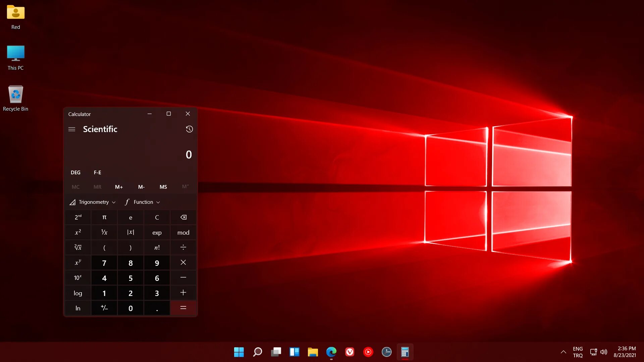The image size is (644, 362).
Task: Open Microsoft Edge from taskbar
Action: (x=331, y=352)
